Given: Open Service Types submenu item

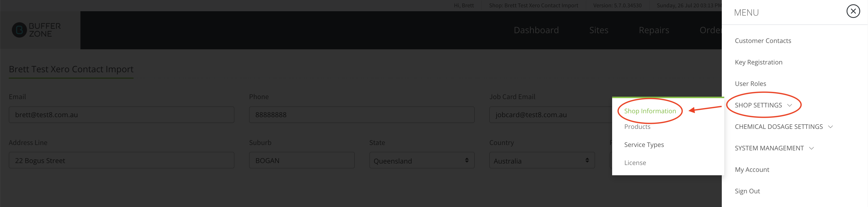Looking at the screenshot, I should [644, 145].
